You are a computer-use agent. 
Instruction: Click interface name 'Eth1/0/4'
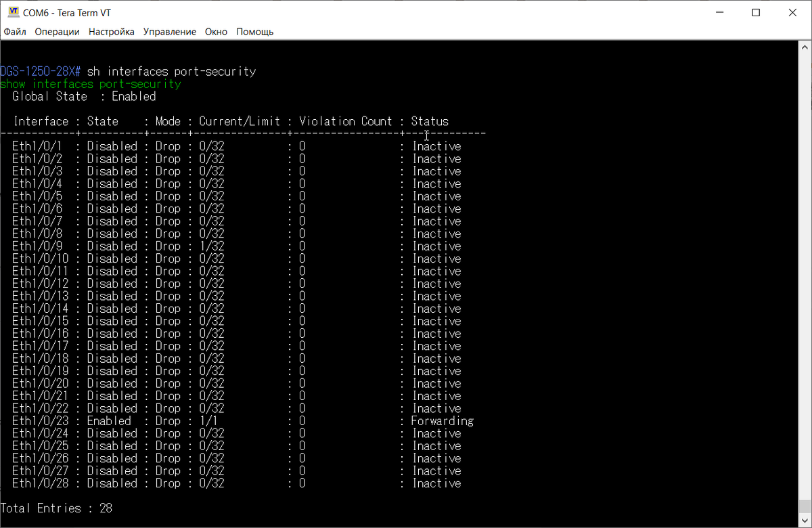tap(37, 183)
